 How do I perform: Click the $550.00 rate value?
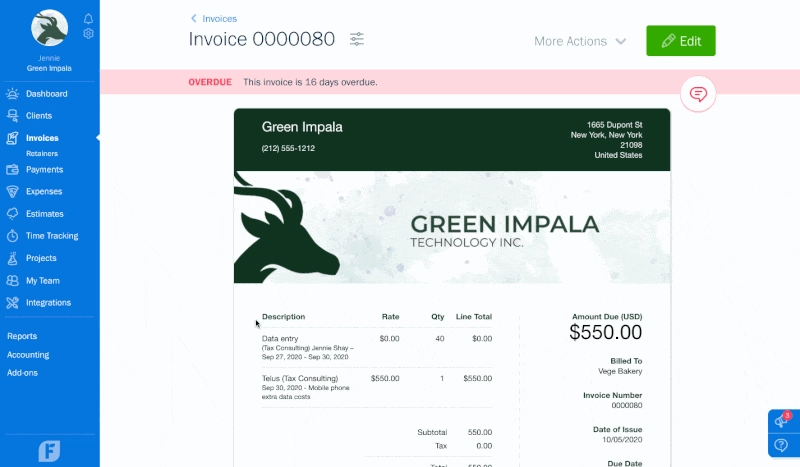pyautogui.click(x=385, y=378)
